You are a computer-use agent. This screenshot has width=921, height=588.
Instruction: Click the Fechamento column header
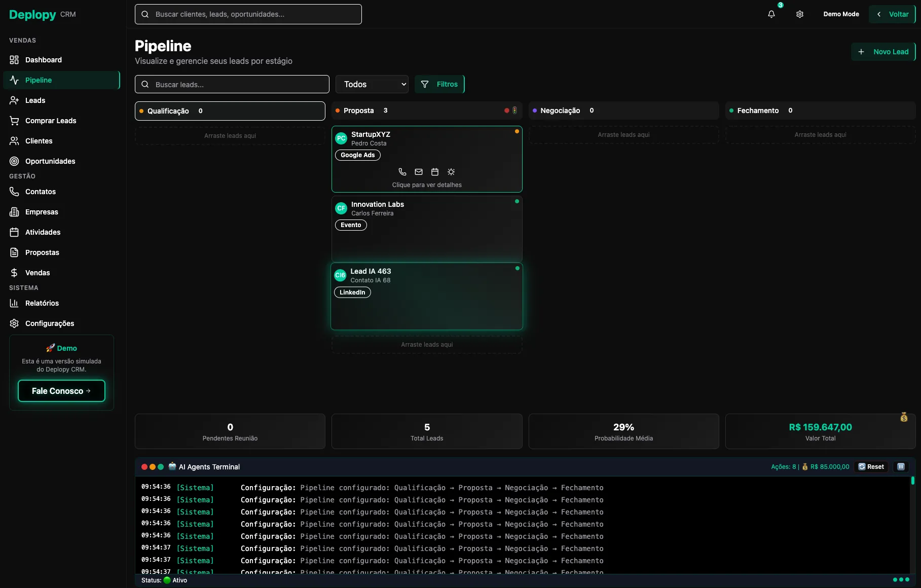(x=821, y=111)
